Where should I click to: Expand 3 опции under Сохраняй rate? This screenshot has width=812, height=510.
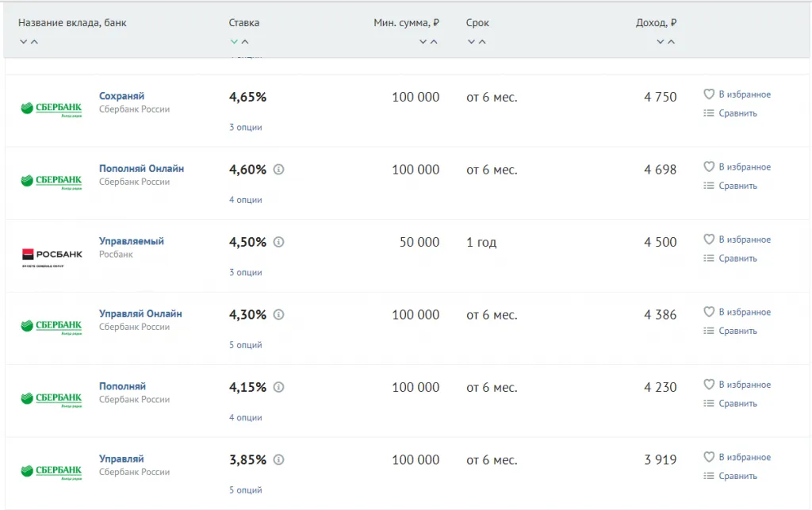coord(245,127)
